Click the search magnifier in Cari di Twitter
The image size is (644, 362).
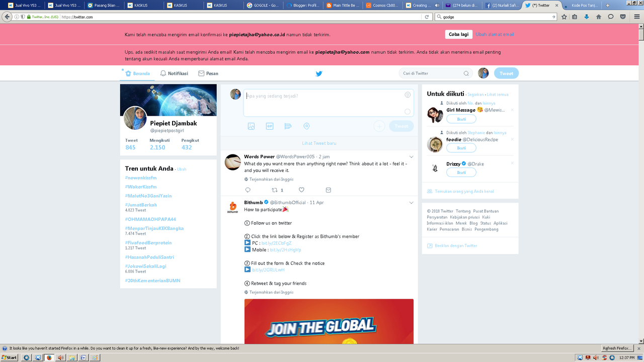tap(466, 73)
